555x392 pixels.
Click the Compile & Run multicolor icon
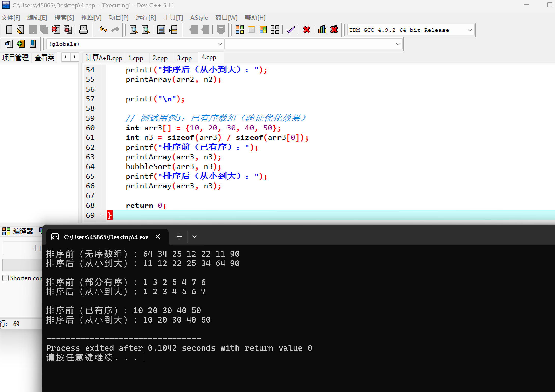[263, 30]
